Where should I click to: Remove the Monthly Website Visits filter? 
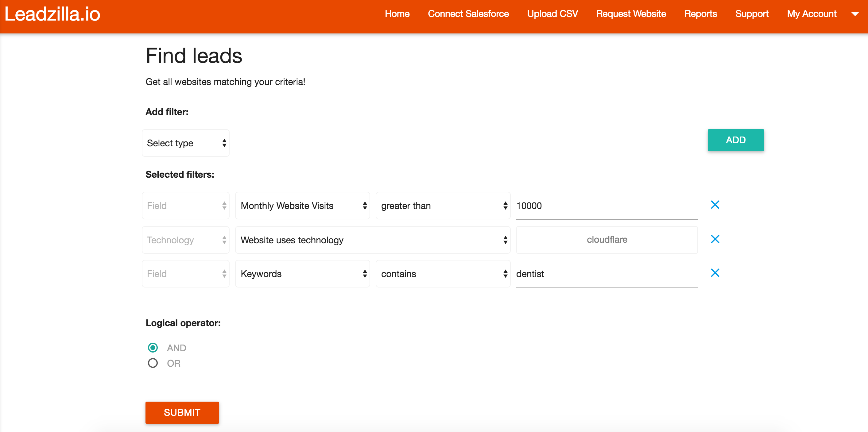(715, 205)
